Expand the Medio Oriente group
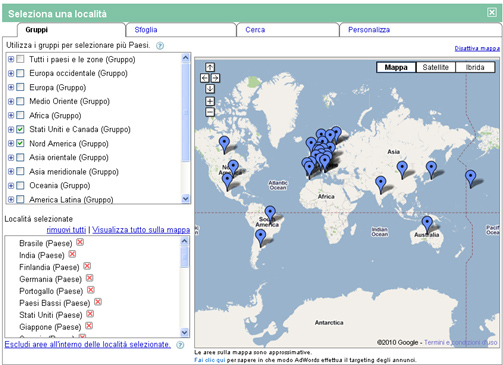The height and width of the screenshot is (365, 503). [11, 101]
